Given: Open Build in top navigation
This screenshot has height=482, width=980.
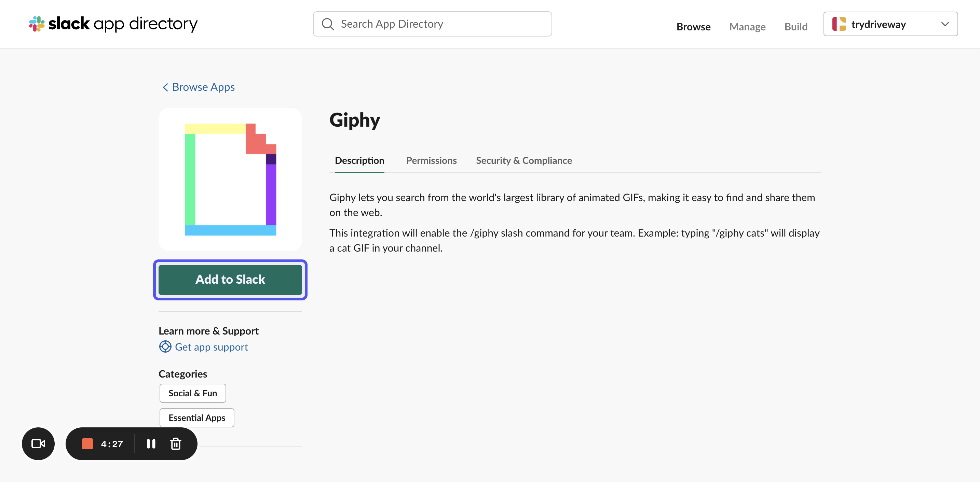Looking at the screenshot, I should coord(795,27).
